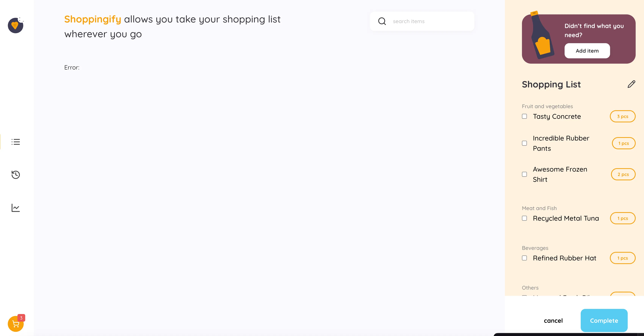Open statistics via the chart icon
Viewport: 644px width, 336px height.
tap(16, 208)
